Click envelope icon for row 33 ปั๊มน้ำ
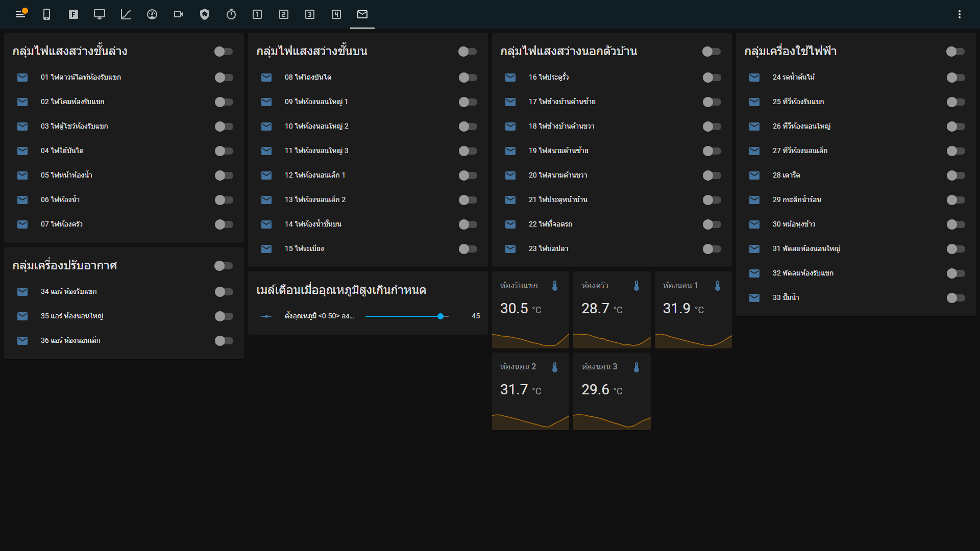 coord(754,298)
